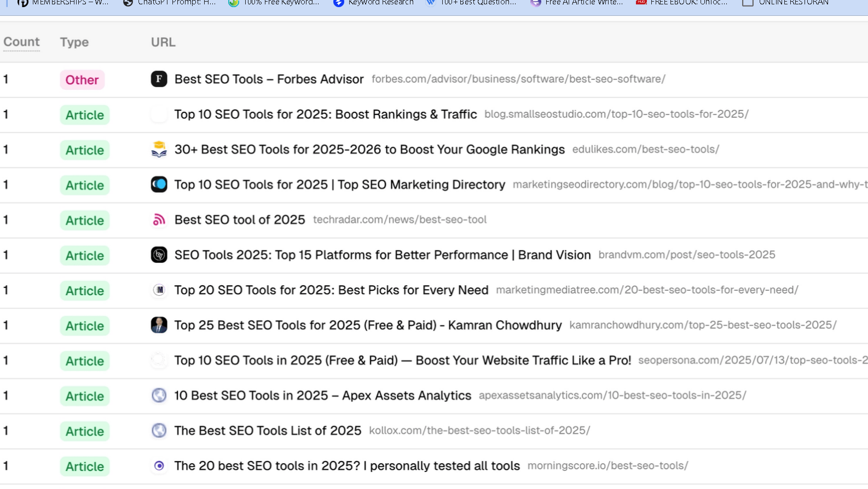
Task: Click the Forbes Advisor favicon icon
Action: (x=159, y=79)
